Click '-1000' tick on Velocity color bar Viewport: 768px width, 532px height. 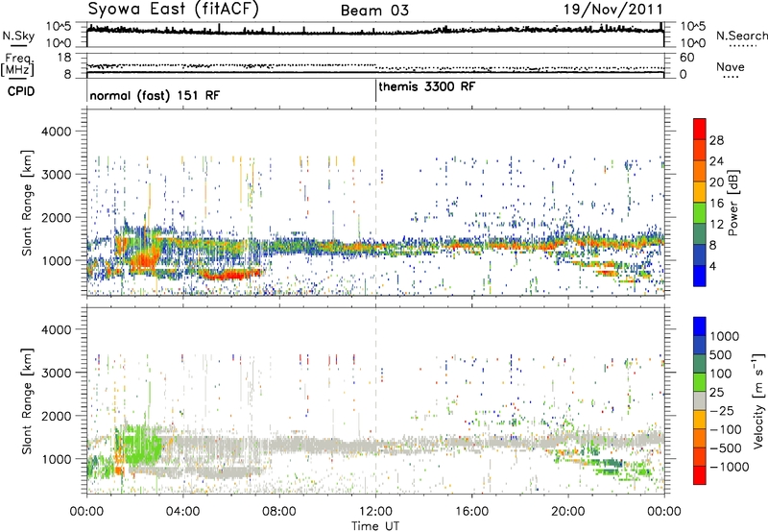point(729,467)
